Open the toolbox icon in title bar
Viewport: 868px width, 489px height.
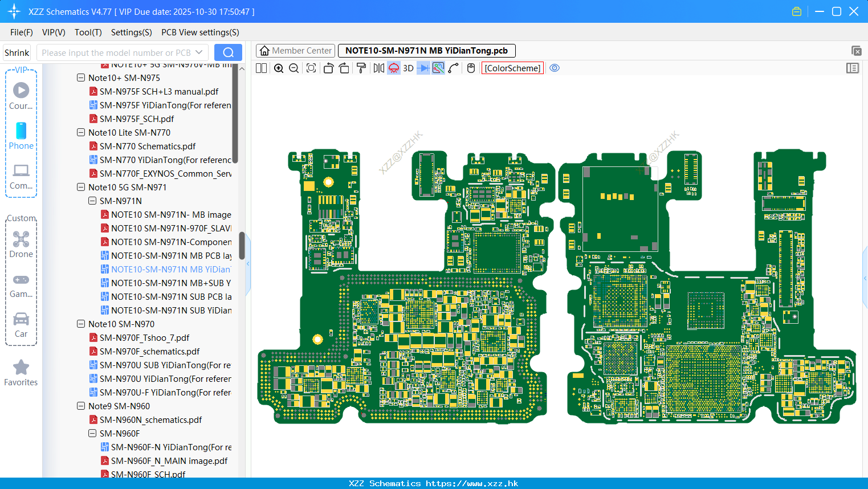797,11
